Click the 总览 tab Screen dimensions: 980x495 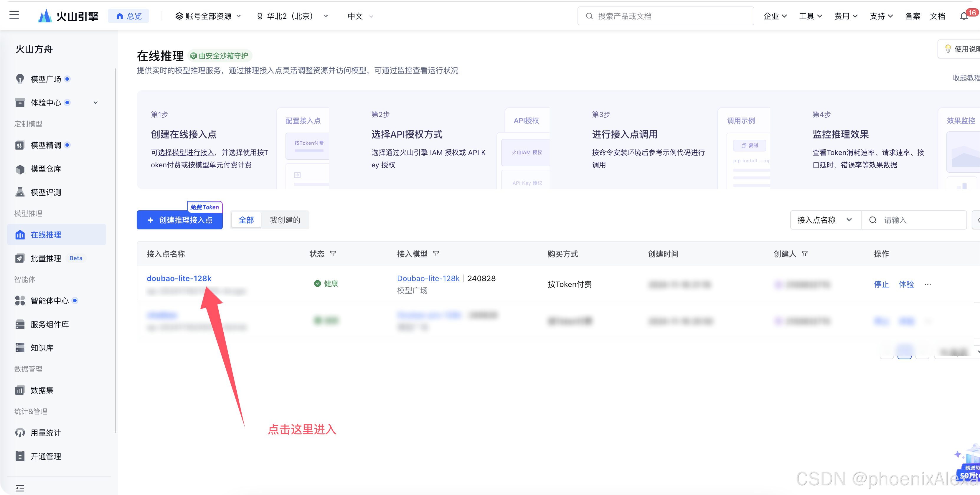coord(128,16)
